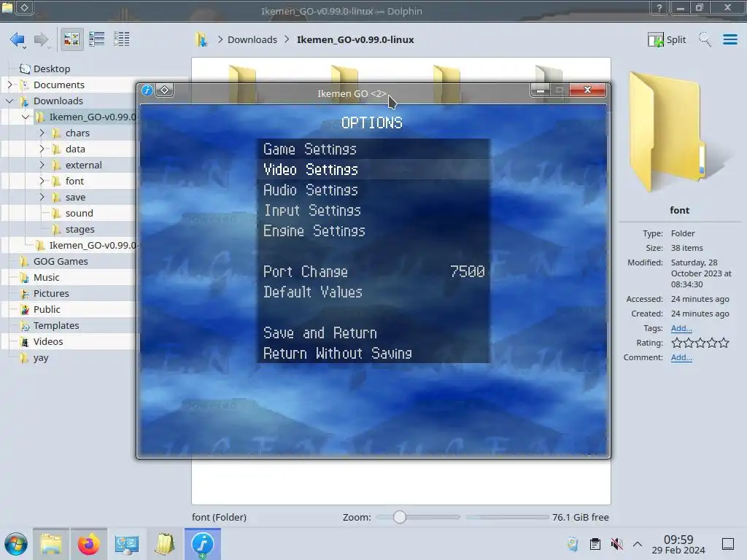Select Music in the folder tree
The height and width of the screenshot is (560, 747).
[x=46, y=277]
